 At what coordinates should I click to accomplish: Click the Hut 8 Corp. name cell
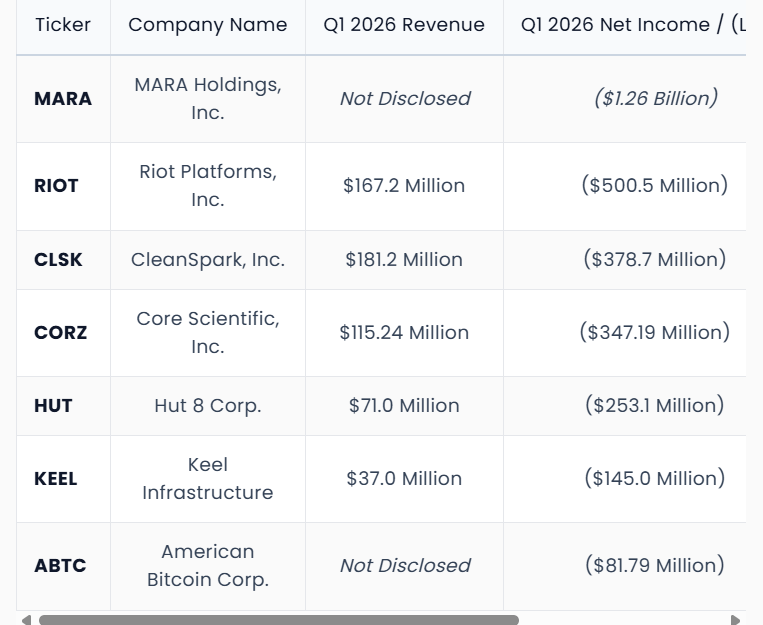coord(208,406)
